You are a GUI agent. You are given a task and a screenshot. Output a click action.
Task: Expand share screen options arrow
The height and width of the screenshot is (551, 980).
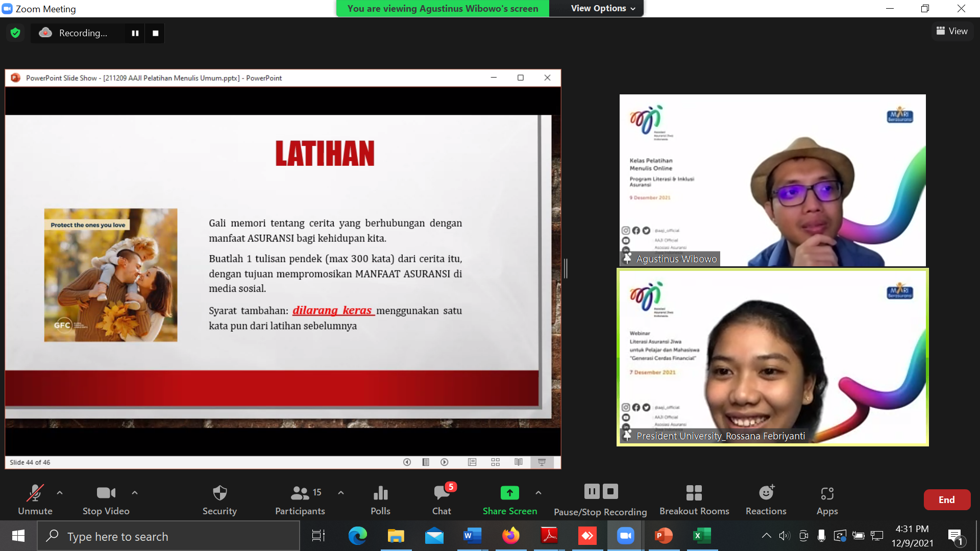pyautogui.click(x=538, y=493)
